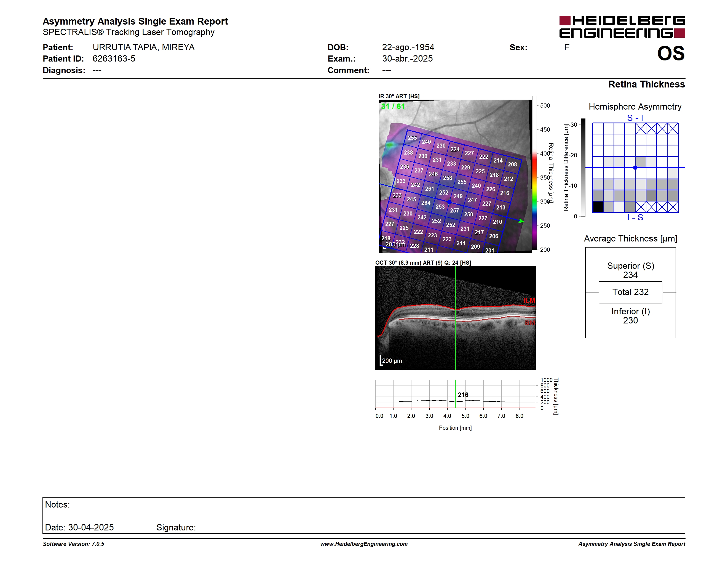Click the OCT 30° (8.9 mm) ART caption
This screenshot has height=563, width=728.
(423, 263)
